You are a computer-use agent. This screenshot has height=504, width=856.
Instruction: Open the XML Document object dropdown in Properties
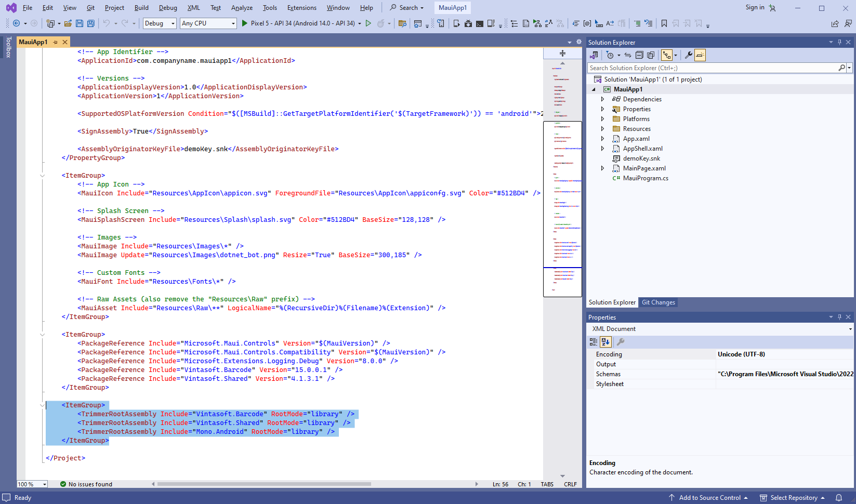pyautogui.click(x=850, y=329)
